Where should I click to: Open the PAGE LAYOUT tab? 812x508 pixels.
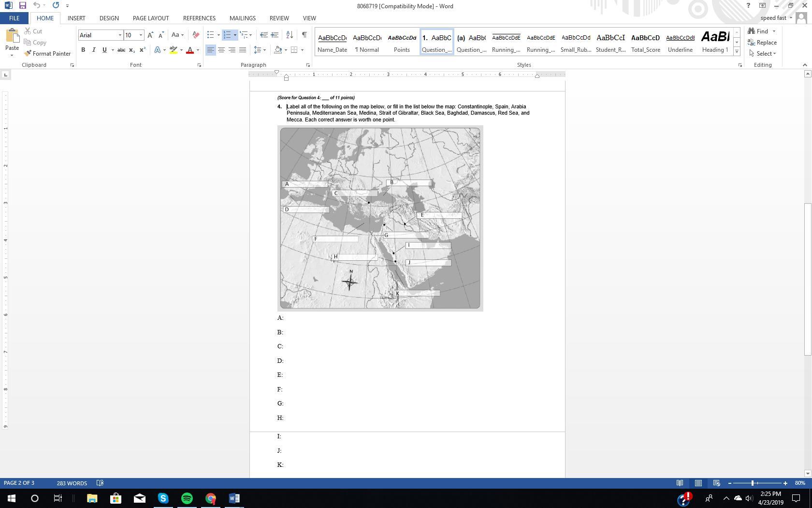[x=151, y=18]
